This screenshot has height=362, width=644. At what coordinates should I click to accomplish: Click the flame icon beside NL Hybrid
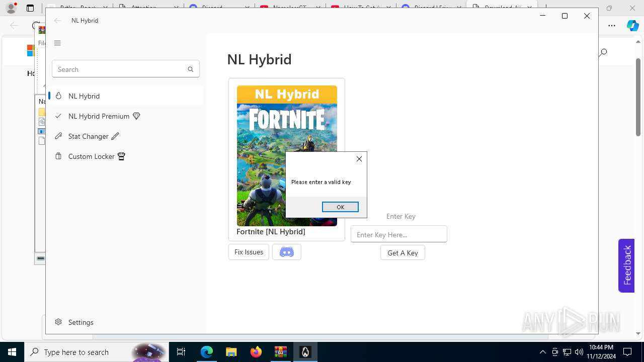58,96
